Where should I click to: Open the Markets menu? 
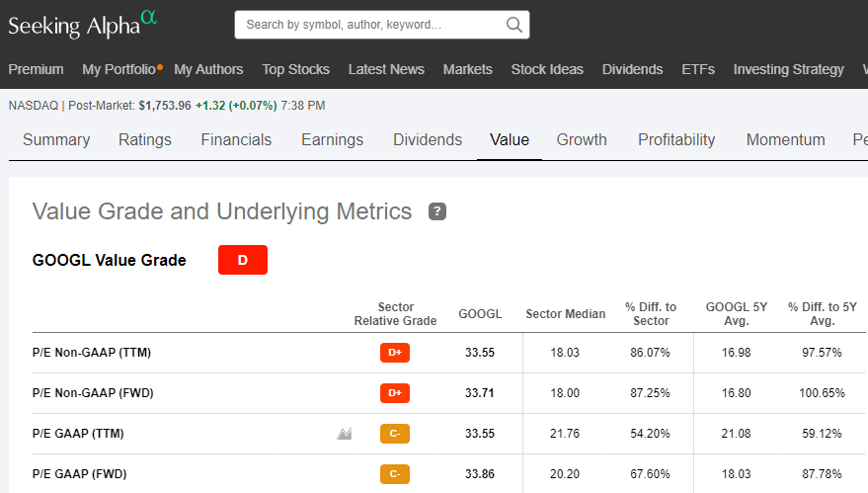468,69
